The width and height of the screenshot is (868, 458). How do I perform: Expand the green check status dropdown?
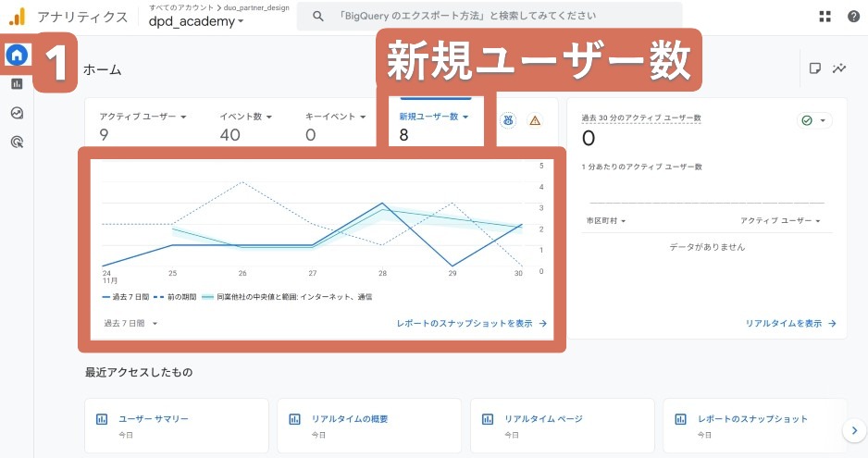click(814, 120)
